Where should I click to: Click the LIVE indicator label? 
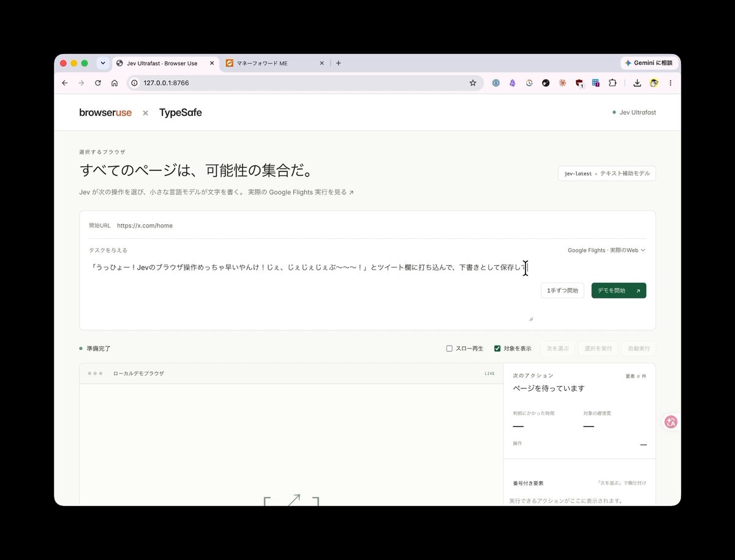(x=489, y=373)
